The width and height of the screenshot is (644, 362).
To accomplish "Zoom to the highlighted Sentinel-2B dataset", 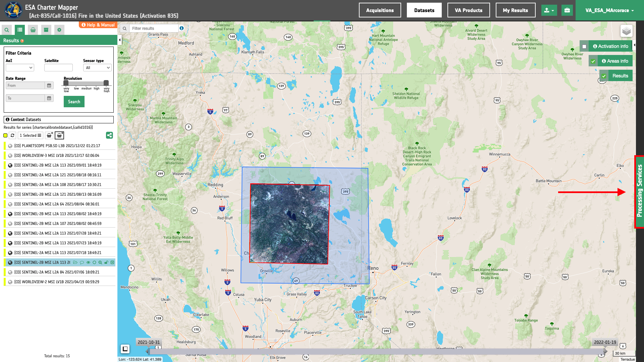I will tap(100, 262).
